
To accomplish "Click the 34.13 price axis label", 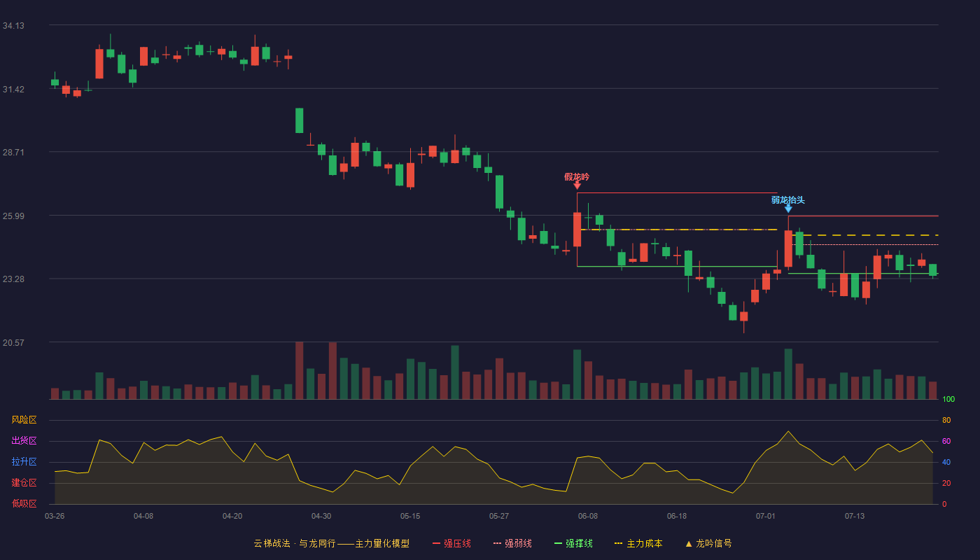I will (13, 26).
